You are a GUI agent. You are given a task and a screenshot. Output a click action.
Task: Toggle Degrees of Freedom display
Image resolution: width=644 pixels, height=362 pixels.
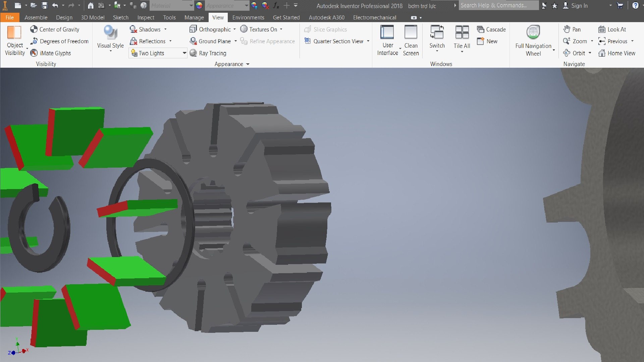tap(59, 41)
